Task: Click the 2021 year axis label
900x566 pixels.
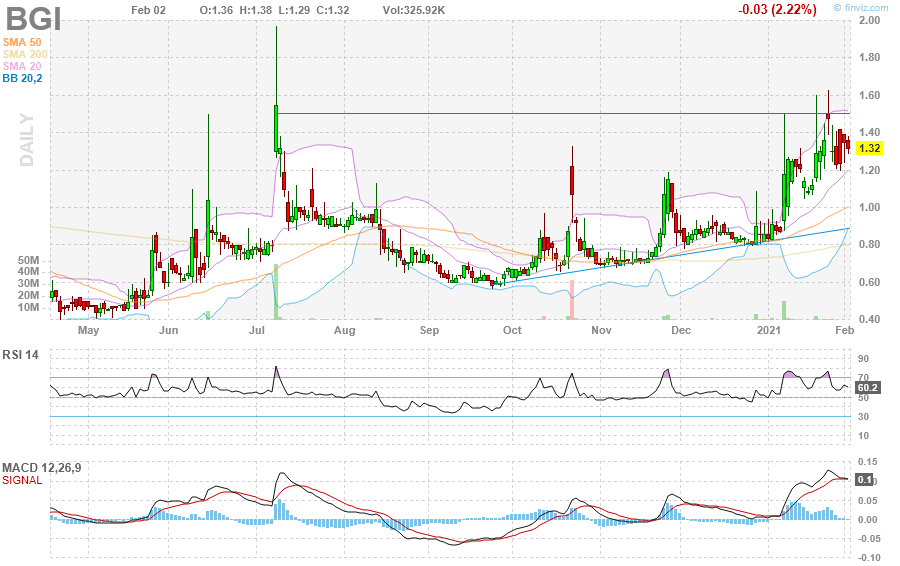Action: coord(769,330)
